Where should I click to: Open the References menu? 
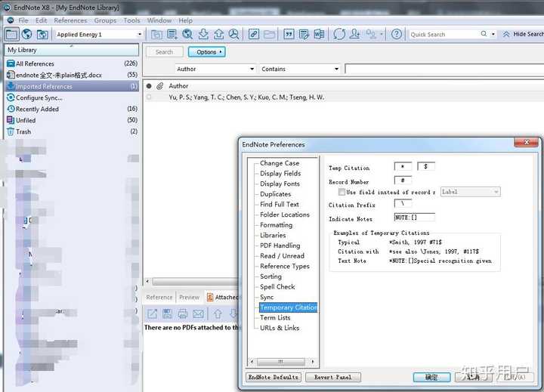(70, 20)
